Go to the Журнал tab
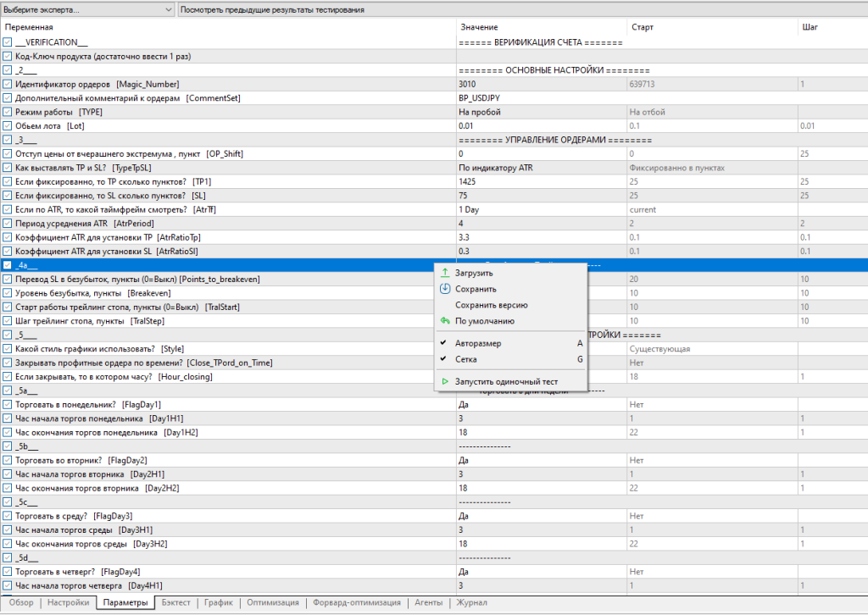The image size is (868, 615). [471, 603]
